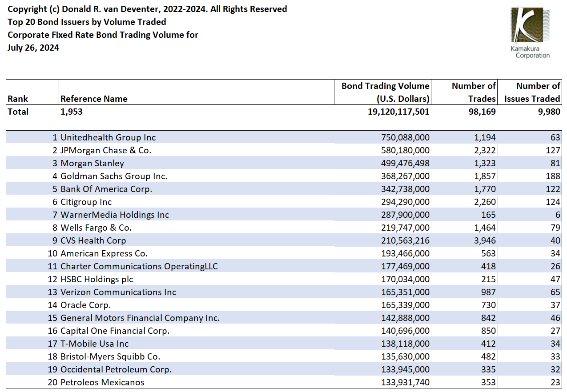Viewport: 567px width, 392px height.
Task: Select Wells Fargo & Co. cell
Action: tap(96, 228)
